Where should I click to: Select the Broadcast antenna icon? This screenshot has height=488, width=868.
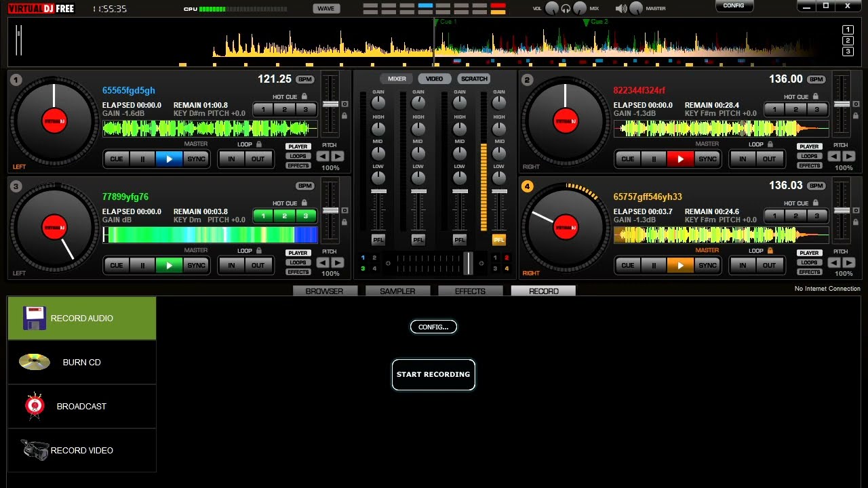(x=35, y=405)
